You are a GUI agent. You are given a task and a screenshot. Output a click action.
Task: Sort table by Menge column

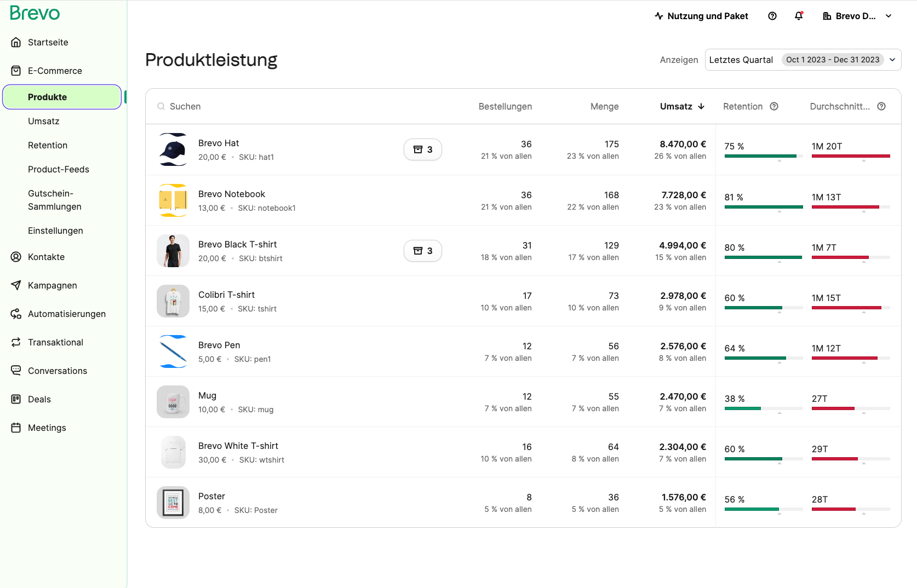(x=605, y=106)
